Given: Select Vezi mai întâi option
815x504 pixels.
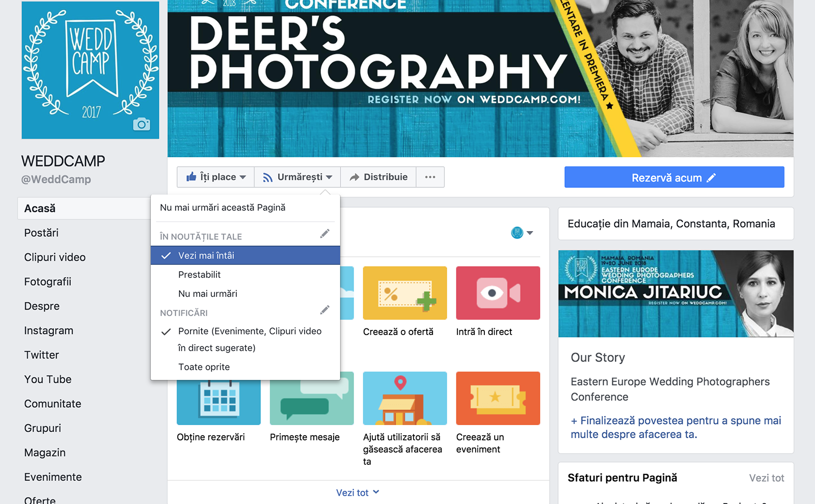Looking at the screenshot, I should [246, 256].
